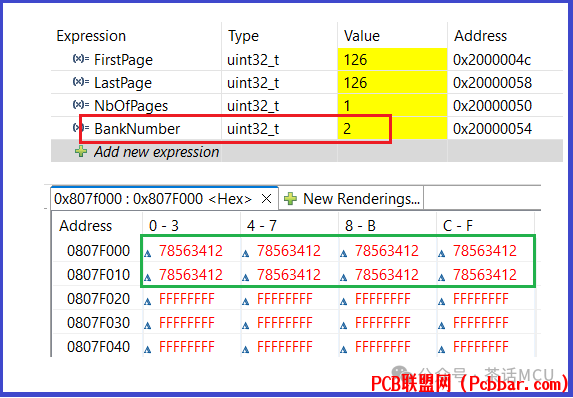Click 78563412 in row 0807F010 column 0 - 3
The image size is (573, 398).
tap(191, 275)
